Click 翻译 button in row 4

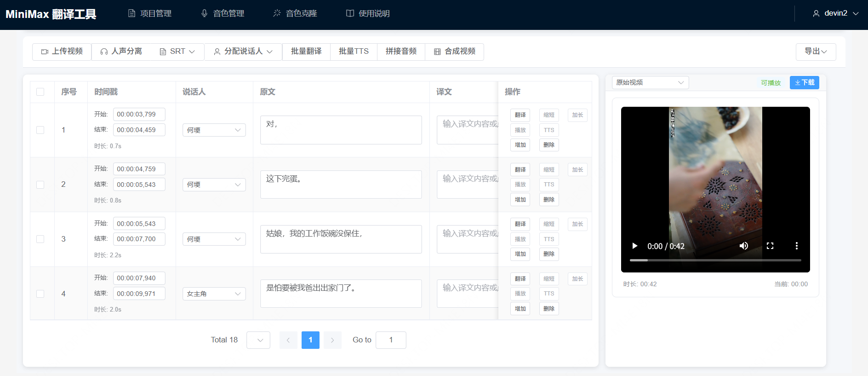[520, 279]
